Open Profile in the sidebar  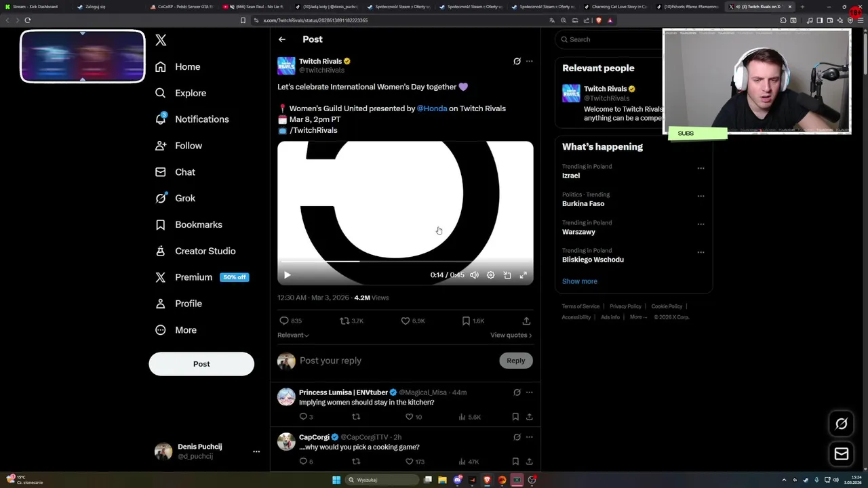tap(178, 304)
